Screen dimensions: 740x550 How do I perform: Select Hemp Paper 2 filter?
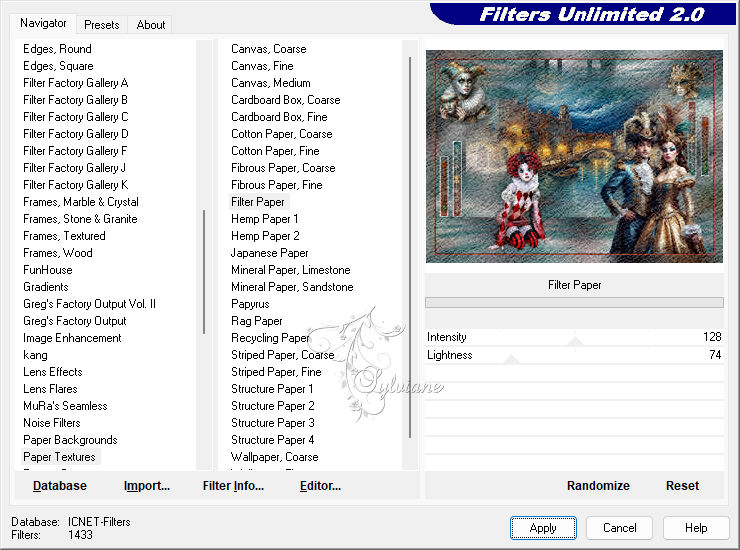pos(265,236)
